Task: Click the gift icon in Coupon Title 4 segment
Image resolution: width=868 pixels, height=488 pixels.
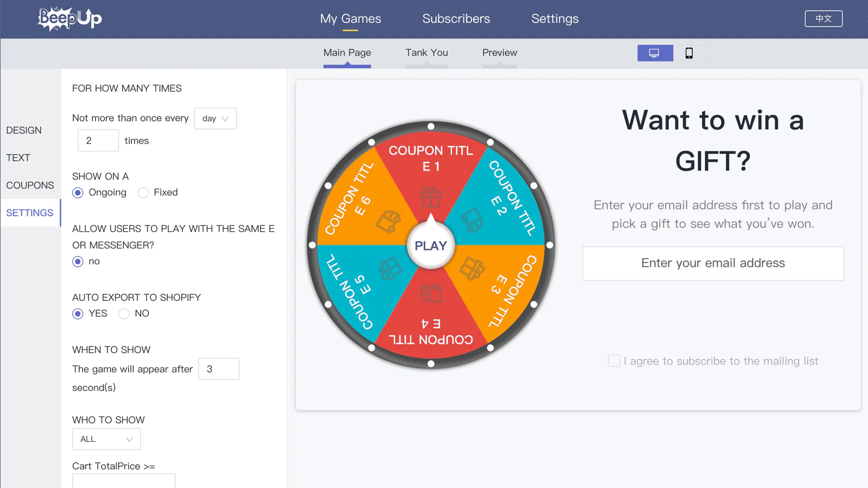Action: pos(431,293)
